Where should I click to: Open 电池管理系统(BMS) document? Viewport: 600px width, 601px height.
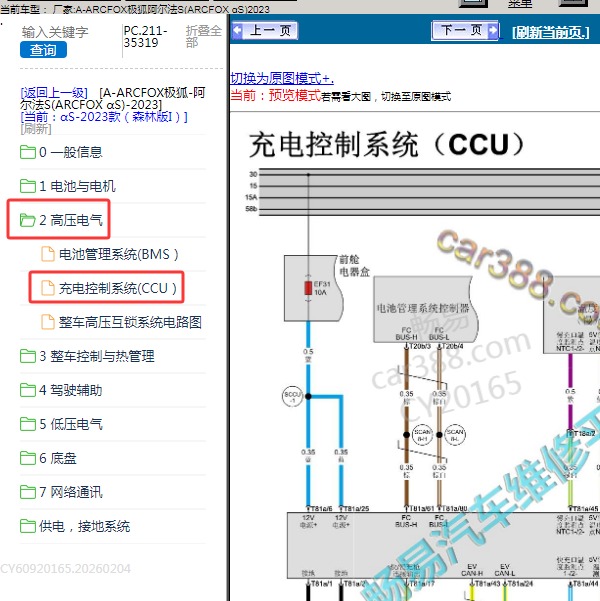(x=118, y=254)
